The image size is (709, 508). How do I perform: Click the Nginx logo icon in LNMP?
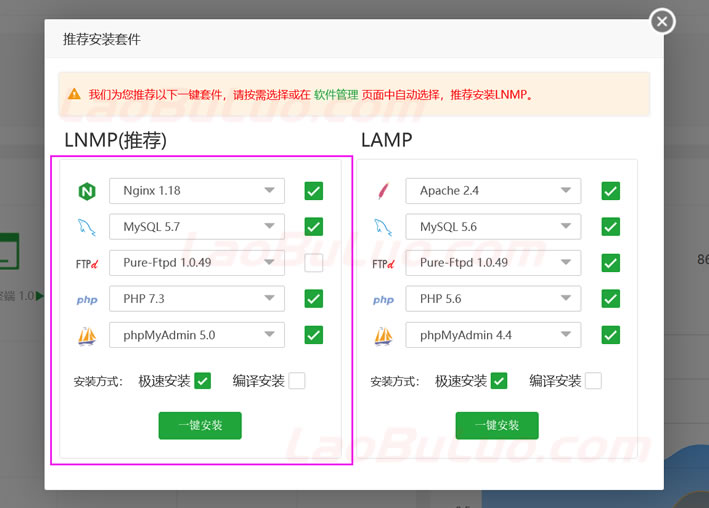tap(87, 191)
